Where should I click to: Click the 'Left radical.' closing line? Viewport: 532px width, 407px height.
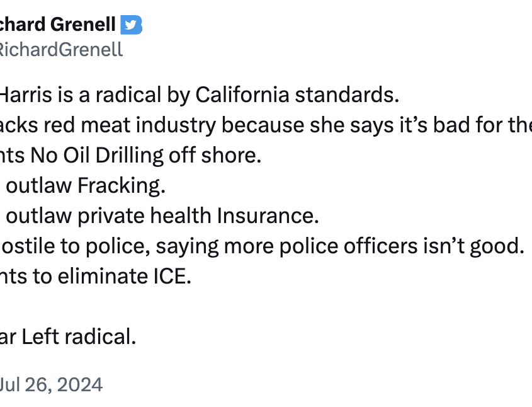[x=79, y=336]
